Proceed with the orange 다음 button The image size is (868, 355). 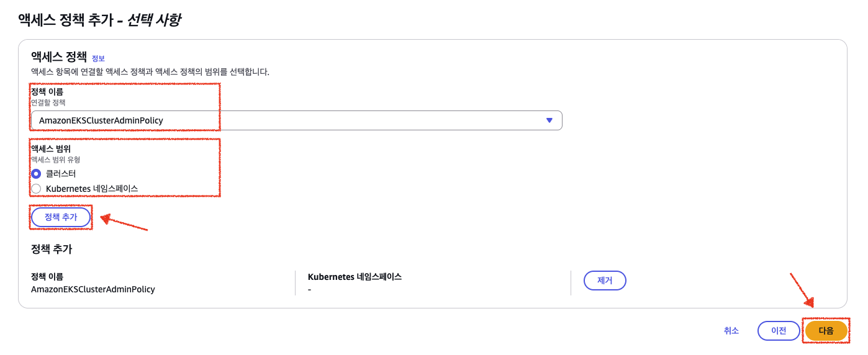point(826,331)
